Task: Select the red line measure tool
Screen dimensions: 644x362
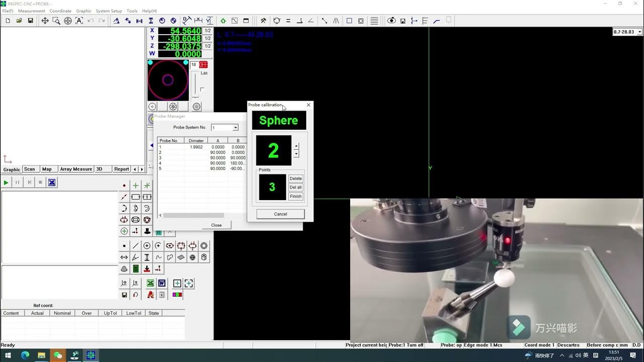Action: [x=124, y=197]
